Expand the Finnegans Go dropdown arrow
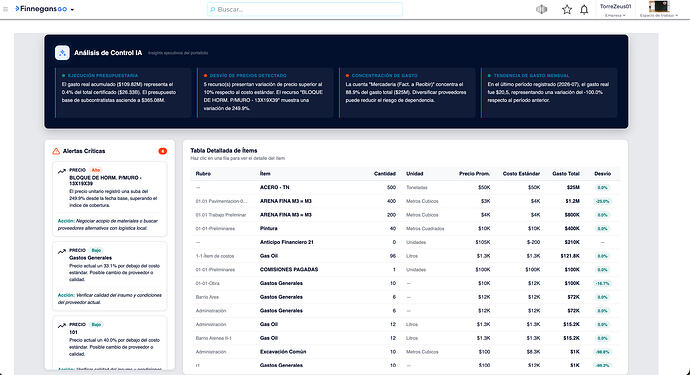The height and width of the screenshot is (375, 690). tap(72, 10)
